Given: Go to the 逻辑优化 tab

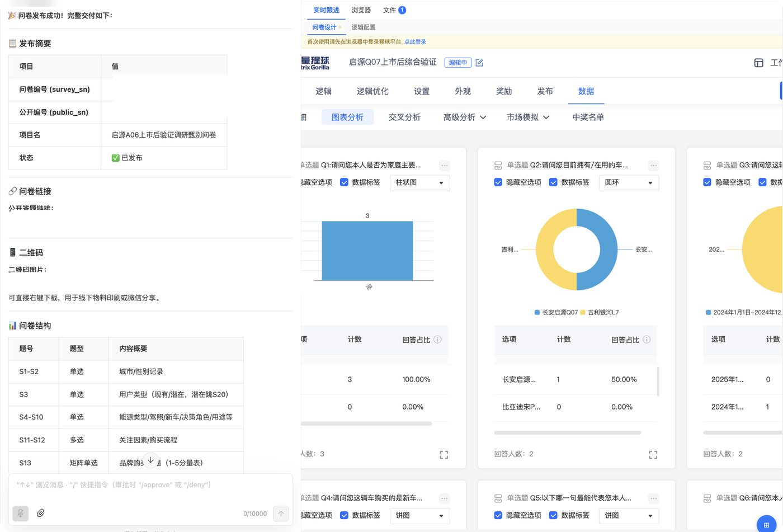Looking at the screenshot, I should tap(372, 91).
